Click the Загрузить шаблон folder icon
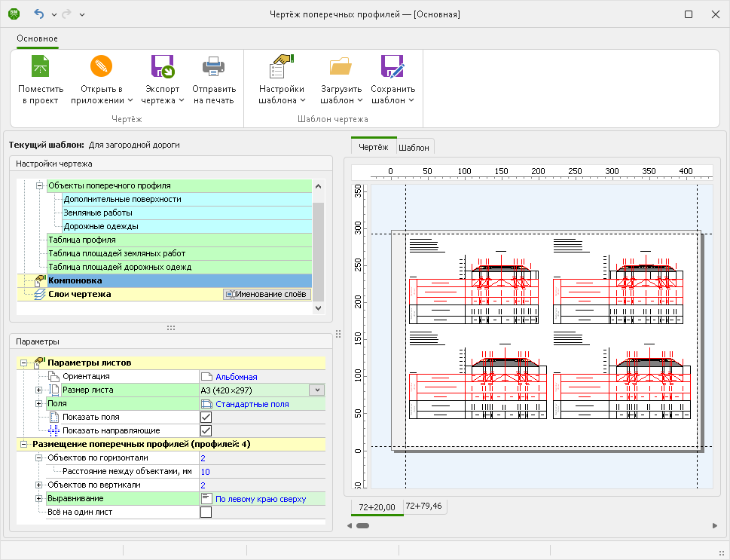The image size is (730, 560). point(341,68)
